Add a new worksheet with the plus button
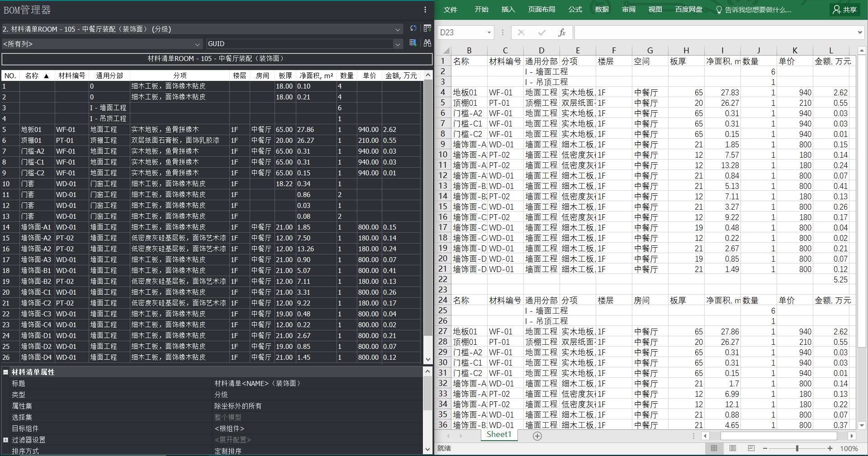This screenshot has height=456, width=868. click(x=537, y=436)
